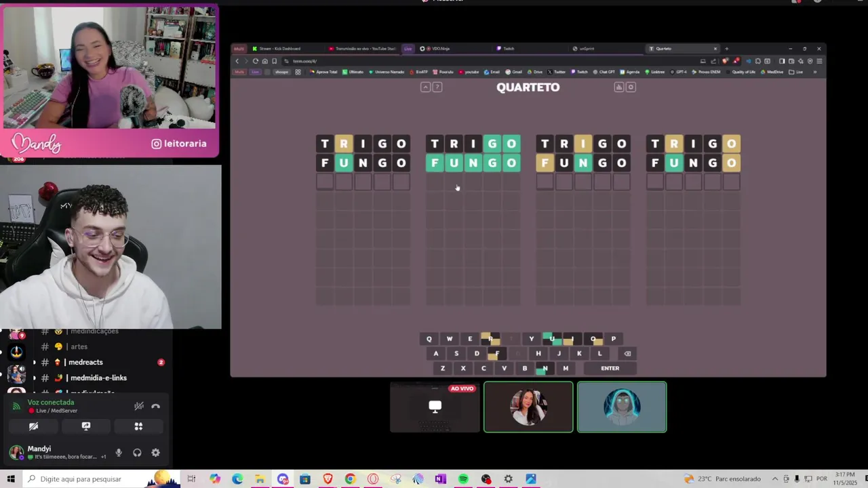Go back in the browser
This screenshot has width=868, height=488.
click(x=237, y=61)
